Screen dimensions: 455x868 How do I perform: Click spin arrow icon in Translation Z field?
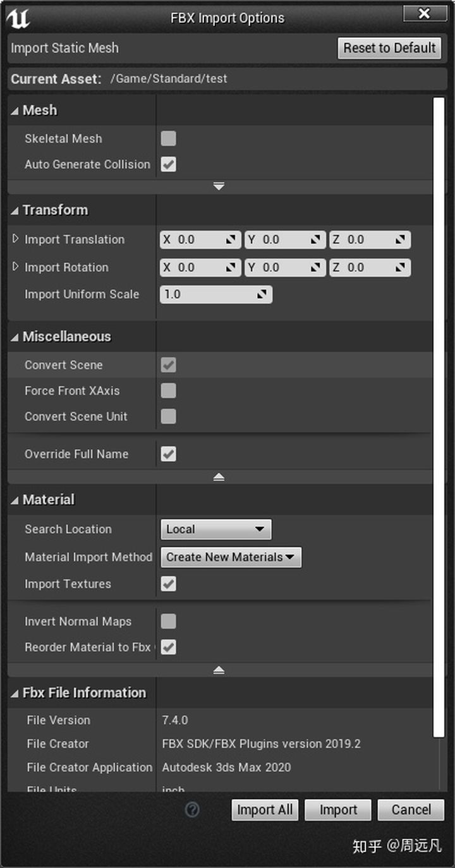point(401,240)
